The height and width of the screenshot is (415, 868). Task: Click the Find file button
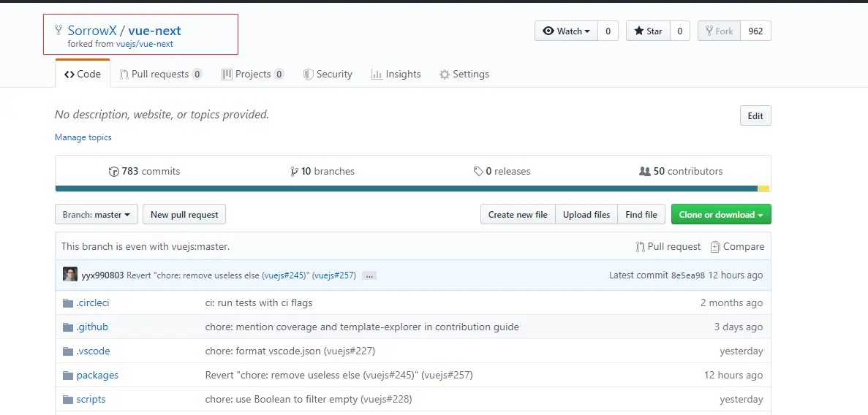tap(641, 214)
